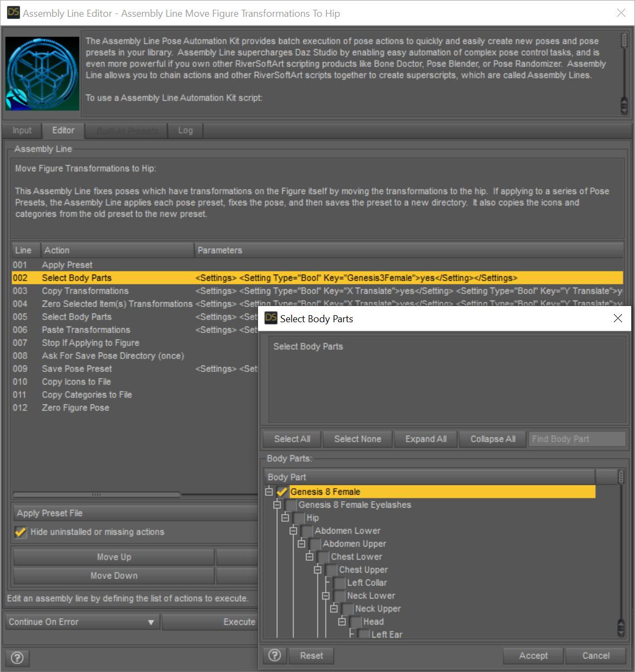This screenshot has width=635, height=672.
Task: Cancel the Select Body Parts dialog
Action: click(x=596, y=656)
